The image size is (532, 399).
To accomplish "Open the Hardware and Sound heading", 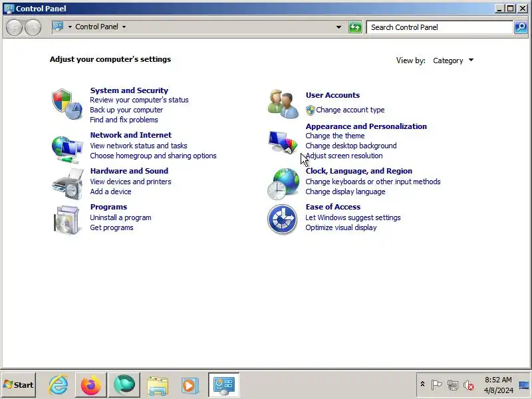I will coord(129,171).
